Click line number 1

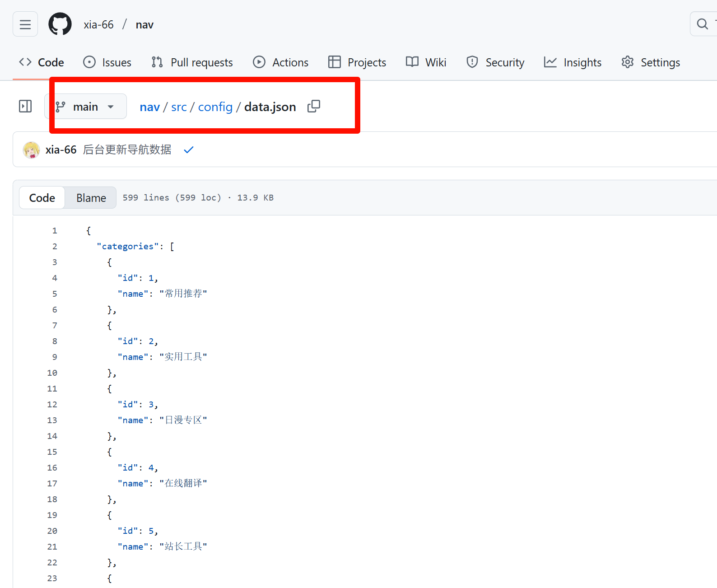(55, 231)
